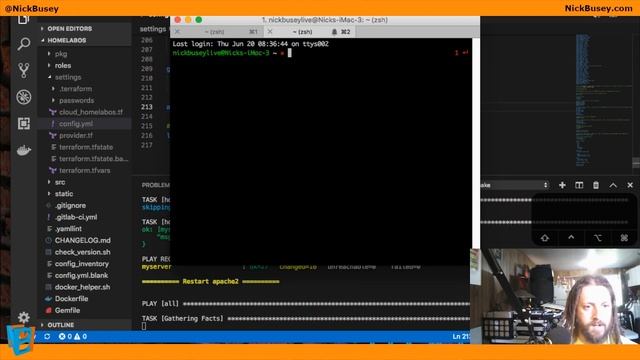Open the Manage gear icon
This screenshot has width=640, height=360.
tap(24, 317)
